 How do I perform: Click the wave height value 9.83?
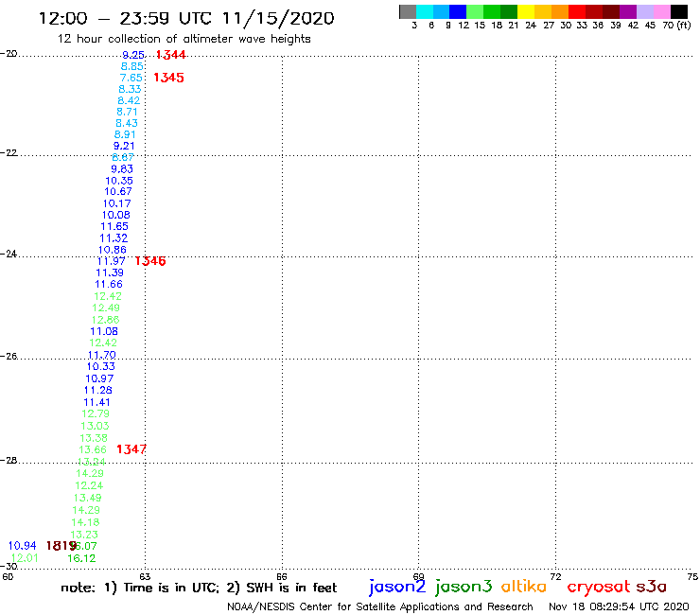[x=122, y=169]
